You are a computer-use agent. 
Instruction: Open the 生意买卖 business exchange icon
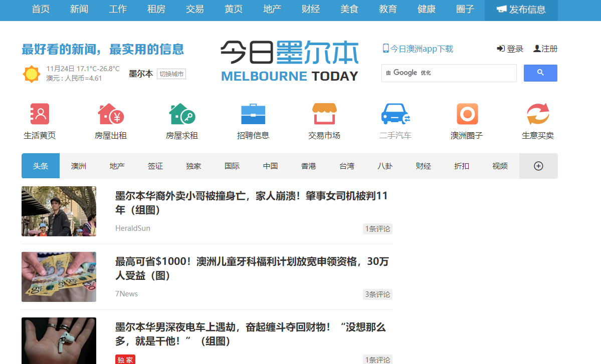(x=538, y=114)
